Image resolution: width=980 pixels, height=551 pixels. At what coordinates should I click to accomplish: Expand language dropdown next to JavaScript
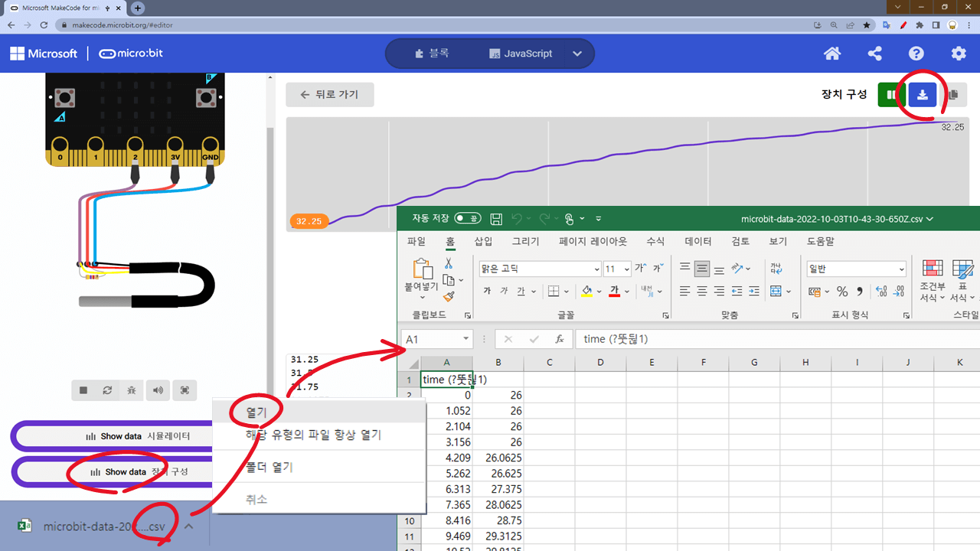pos(577,54)
